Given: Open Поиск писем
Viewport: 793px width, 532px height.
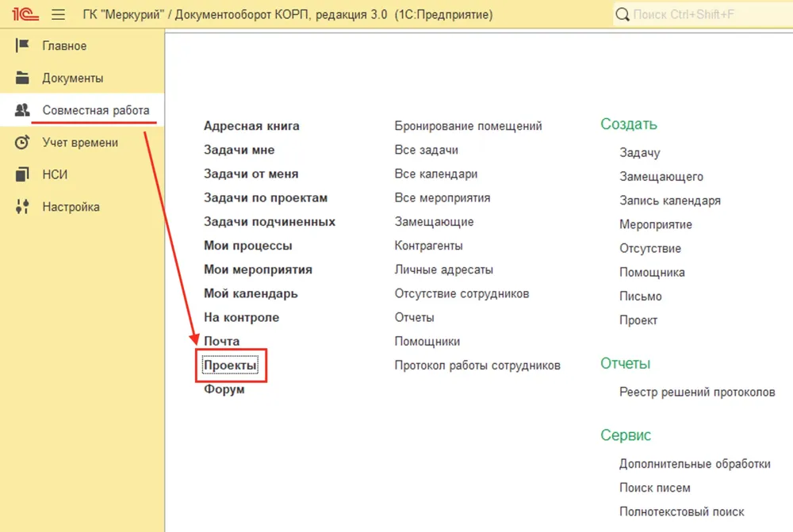Looking at the screenshot, I should [x=654, y=488].
